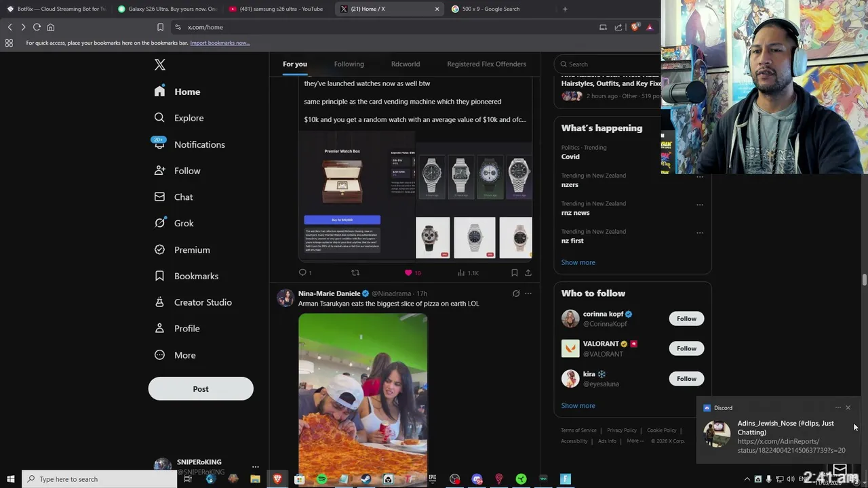Open more options for rnz news trend
868x488 pixels.
pos(700,205)
